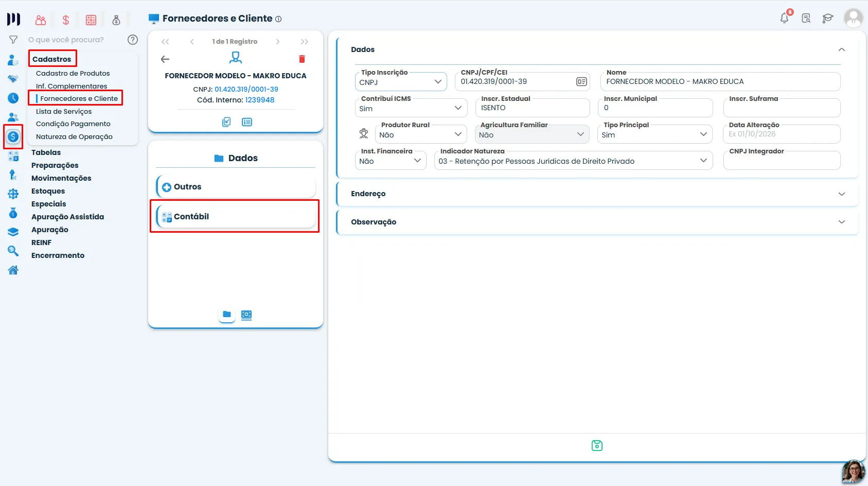Collapse the Dados section
Image resolution: width=868 pixels, height=486 pixels.
(x=842, y=49)
